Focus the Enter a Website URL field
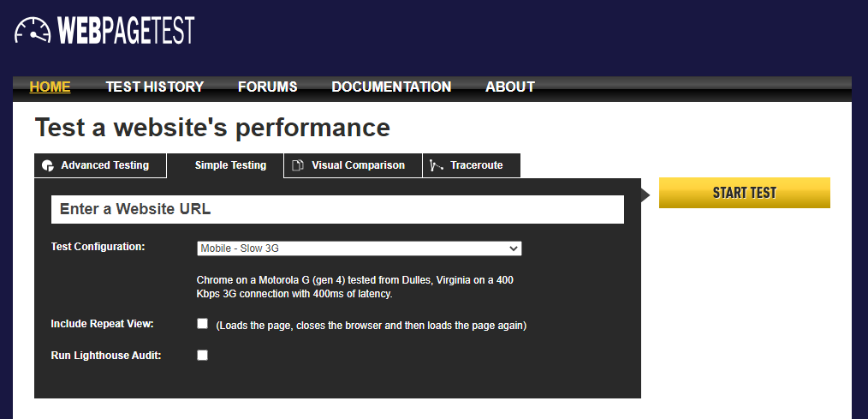Viewport: 868px width, 419px height. click(337, 209)
